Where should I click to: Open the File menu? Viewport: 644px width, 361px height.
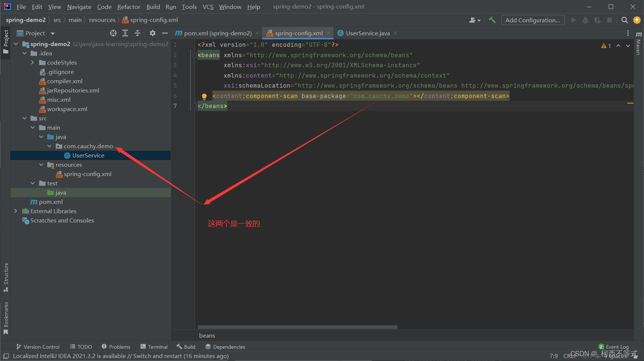[21, 7]
